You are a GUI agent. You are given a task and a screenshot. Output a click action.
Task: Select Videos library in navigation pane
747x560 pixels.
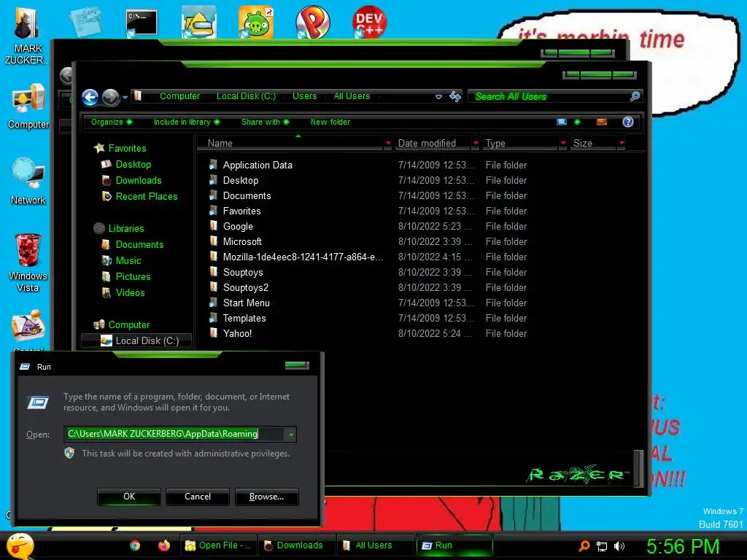point(130,293)
